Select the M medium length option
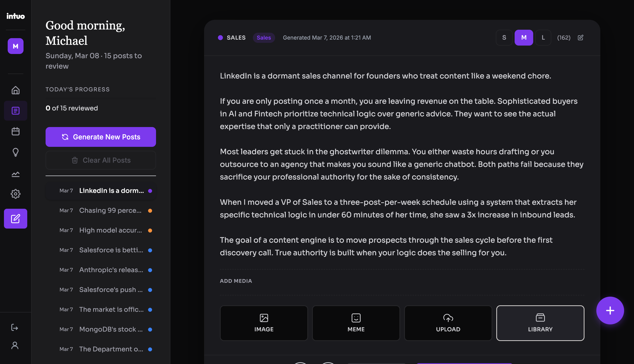The width and height of the screenshot is (634, 364). tap(524, 37)
